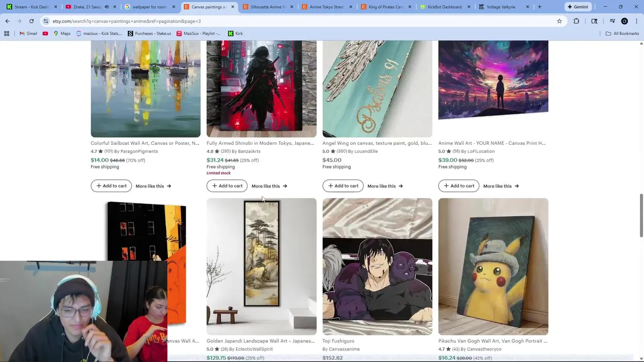Open the Kick bookmark
The height and width of the screenshot is (362, 644).
(235, 34)
